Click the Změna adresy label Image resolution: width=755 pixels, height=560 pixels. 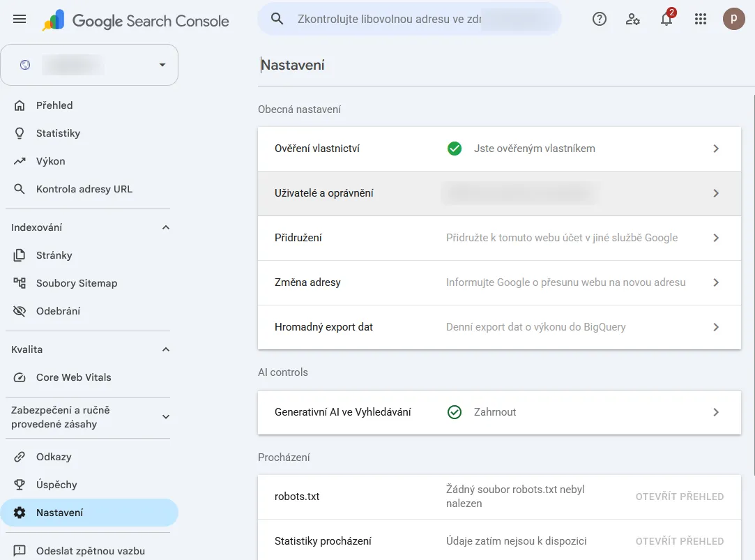307,282
